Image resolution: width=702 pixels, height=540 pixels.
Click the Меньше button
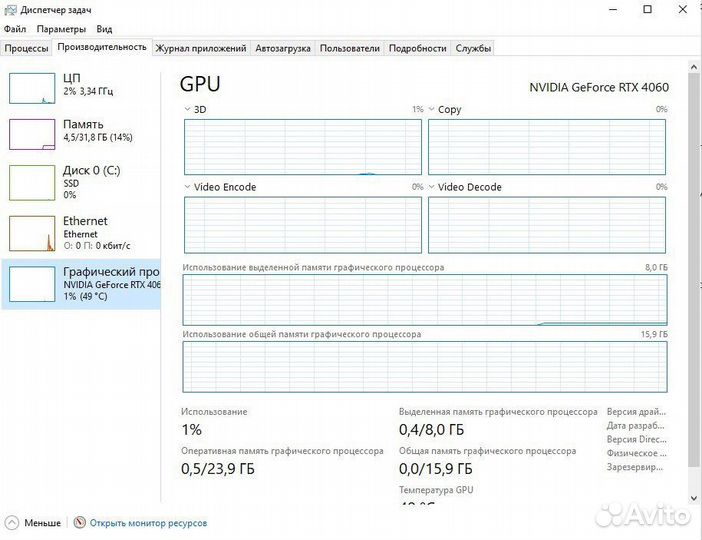click(x=43, y=523)
